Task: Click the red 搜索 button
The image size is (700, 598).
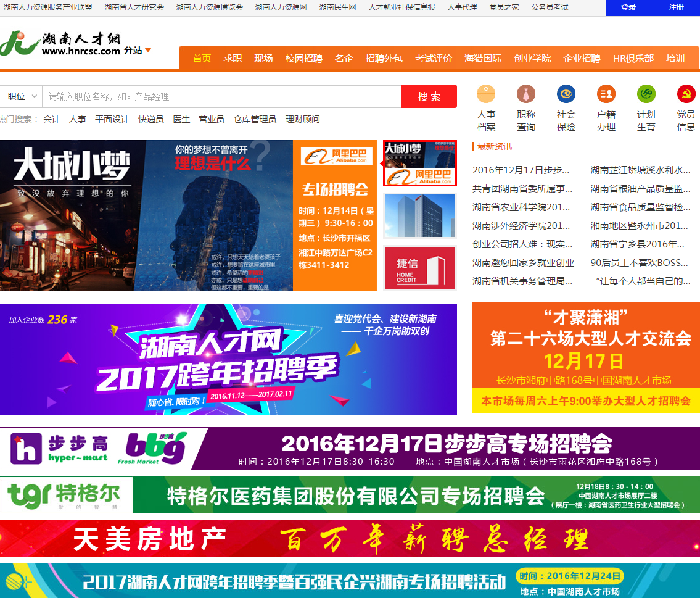Action: coord(429,96)
